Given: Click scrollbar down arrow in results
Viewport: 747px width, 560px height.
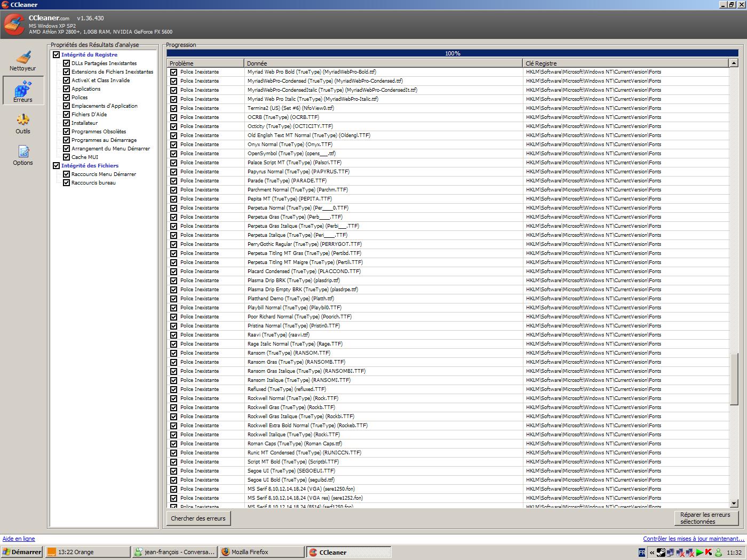Looking at the screenshot, I should pos(734,503).
